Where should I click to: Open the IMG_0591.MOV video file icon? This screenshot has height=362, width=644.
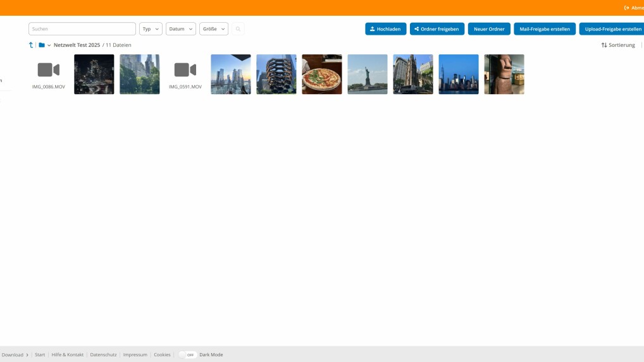[185, 70]
